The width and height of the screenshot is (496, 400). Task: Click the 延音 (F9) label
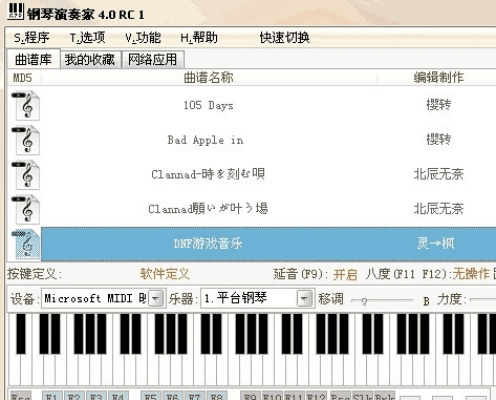tap(301, 274)
